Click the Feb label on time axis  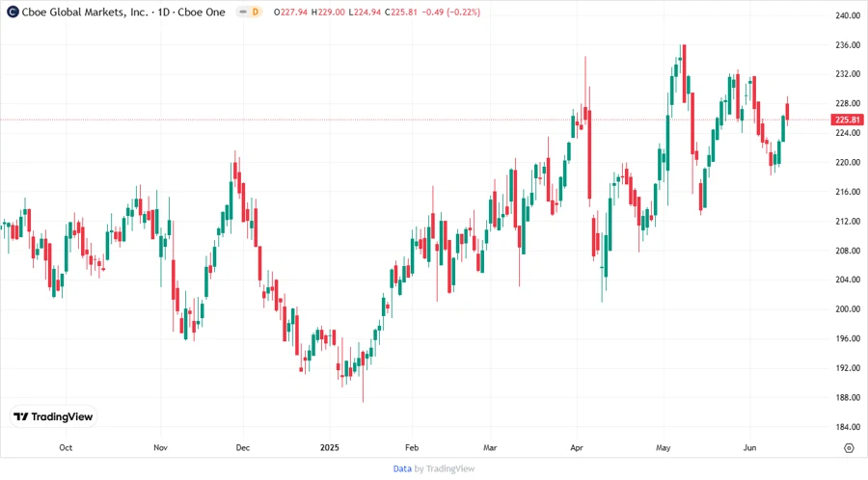point(412,447)
